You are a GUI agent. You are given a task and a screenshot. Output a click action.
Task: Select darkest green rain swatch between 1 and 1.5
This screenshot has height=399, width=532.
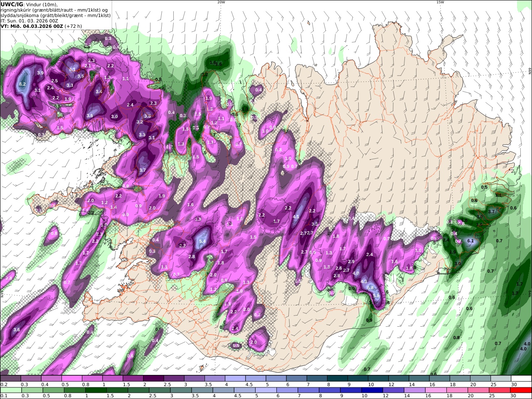[96, 390]
